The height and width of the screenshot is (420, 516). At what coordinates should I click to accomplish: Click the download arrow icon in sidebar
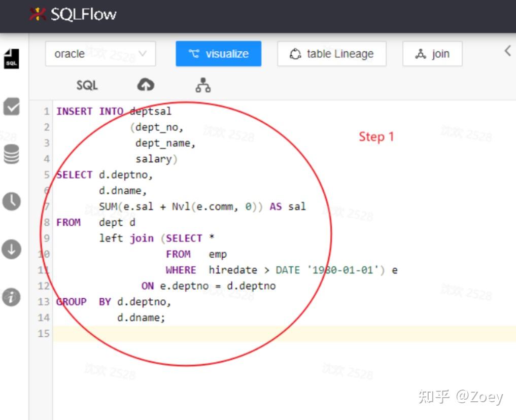(x=12, y=249)
